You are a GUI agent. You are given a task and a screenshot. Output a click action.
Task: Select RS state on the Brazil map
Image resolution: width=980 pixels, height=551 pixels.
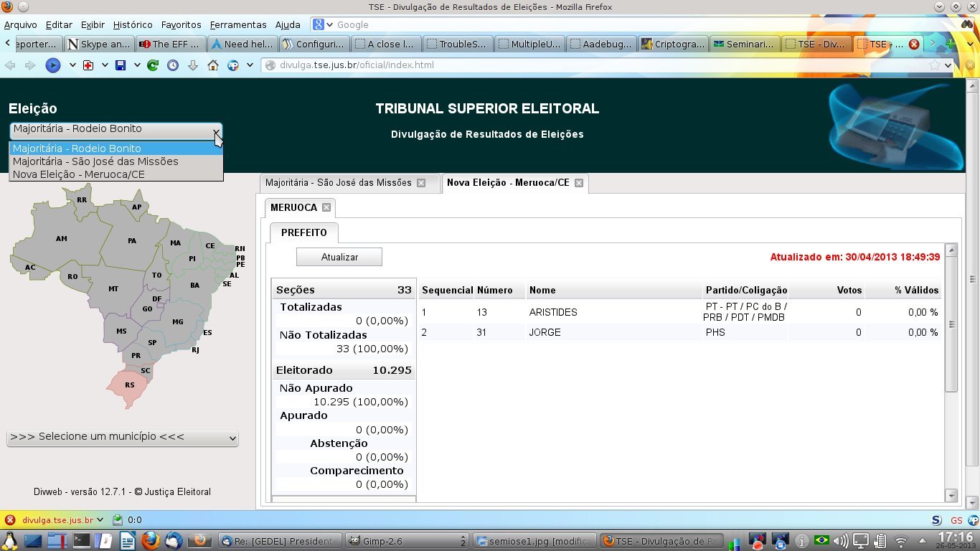click(129, 385)
